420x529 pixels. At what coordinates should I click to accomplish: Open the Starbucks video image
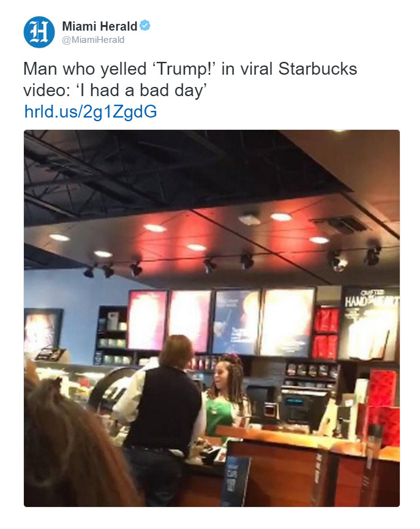pyautogui.click(x=211, y=318)
